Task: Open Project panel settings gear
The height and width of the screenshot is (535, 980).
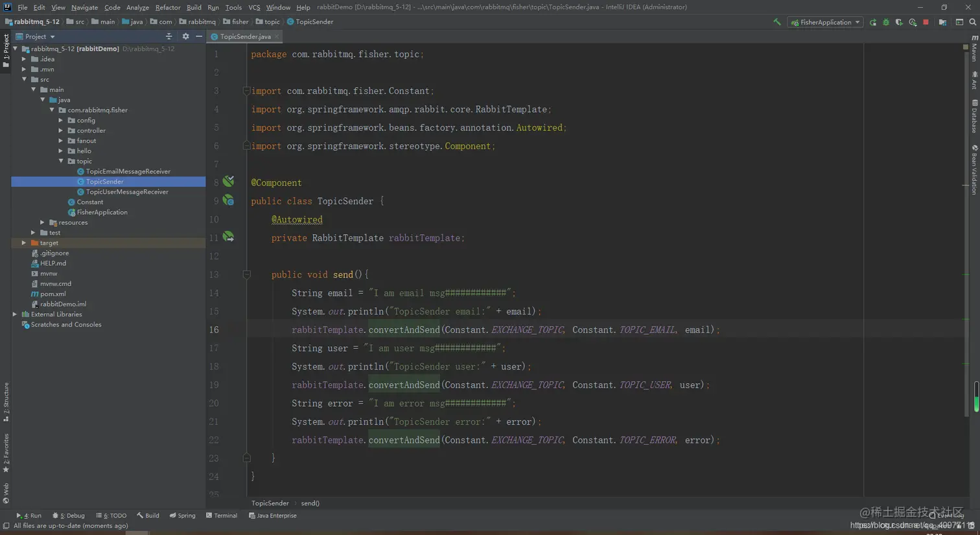Action: (x=185, y=36)
